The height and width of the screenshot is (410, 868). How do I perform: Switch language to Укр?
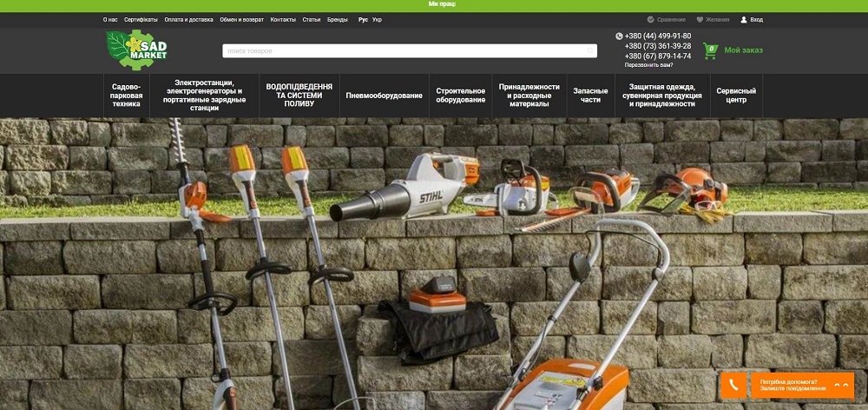pyautogui.click(x=377, y=19)
